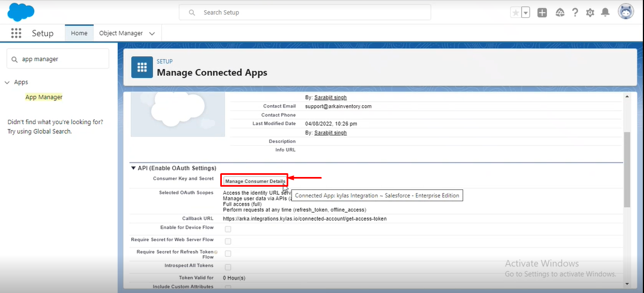This screenshot has height=293, width=644.
Task: Toggle the Enable for Device Flow checkbox
Action: [228, 229]
